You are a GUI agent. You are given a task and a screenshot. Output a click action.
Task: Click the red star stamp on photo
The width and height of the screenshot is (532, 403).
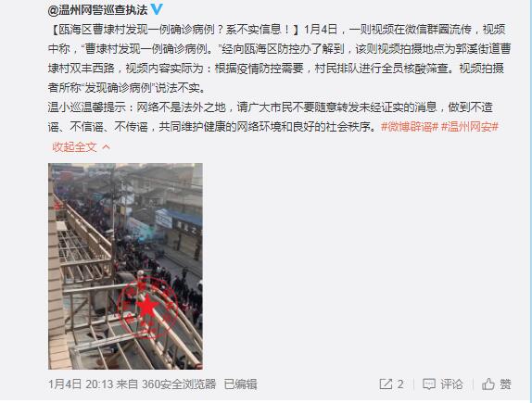coord(147,307)
